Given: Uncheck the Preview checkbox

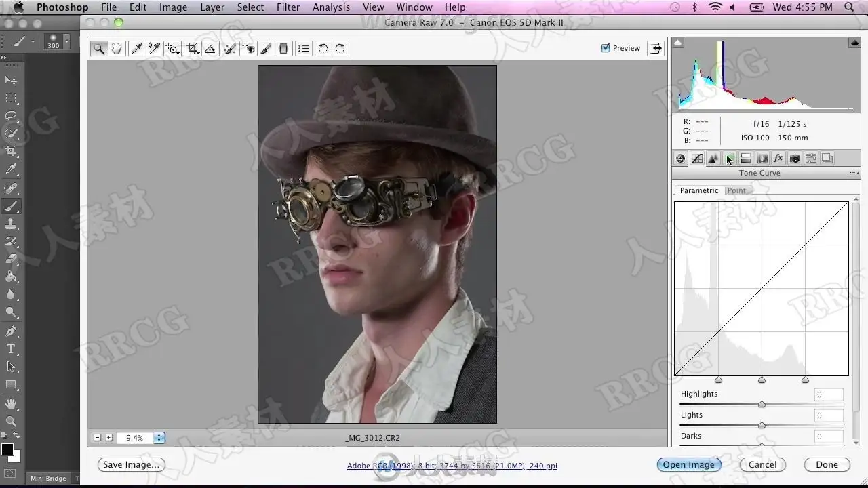Looking at the screenshot, I should [x=606, y=48].
